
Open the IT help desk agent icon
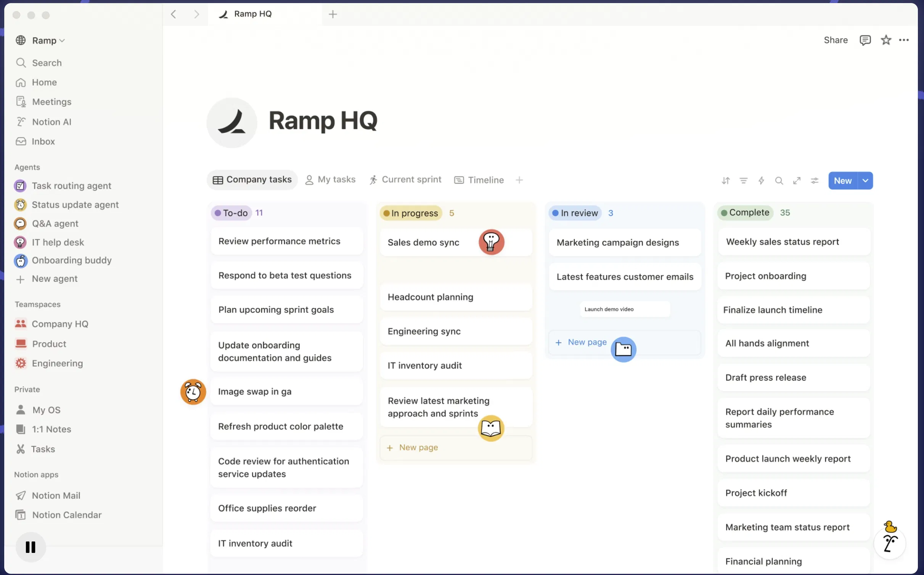pos(20,242)
